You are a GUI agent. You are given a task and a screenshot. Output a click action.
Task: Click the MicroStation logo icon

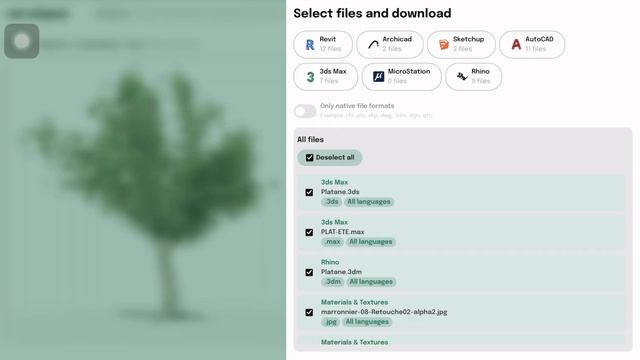pos(378,76)
